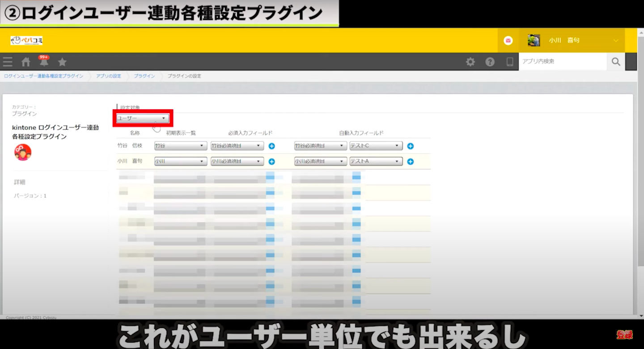Add auto-input field for 小川 喜句 row
The image size is (644, 349).
410,162
